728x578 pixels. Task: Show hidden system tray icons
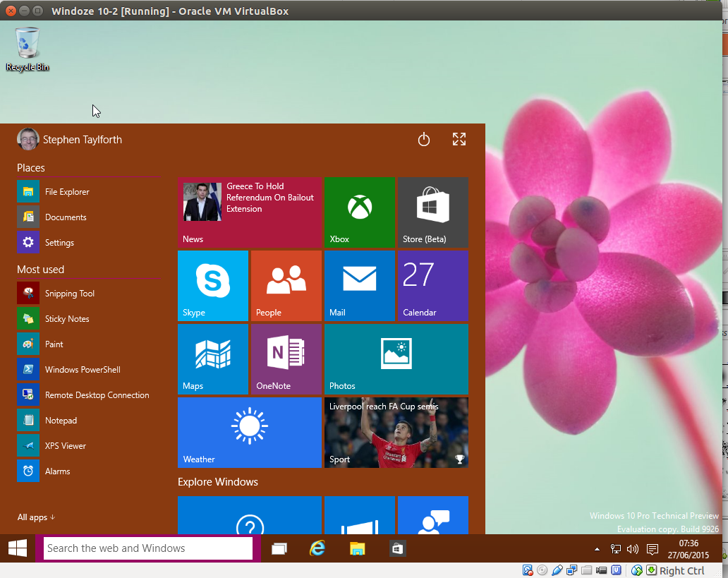597,549
